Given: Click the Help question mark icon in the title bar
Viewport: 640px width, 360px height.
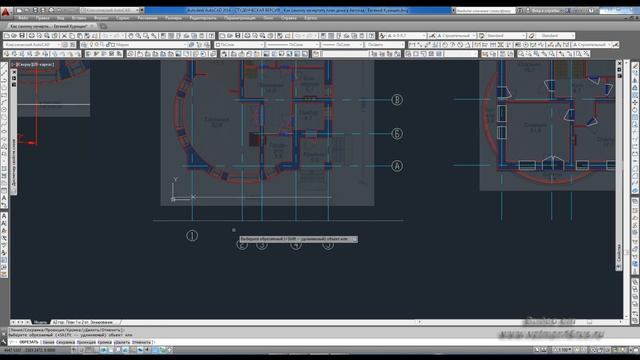Looking at the screenshot, I should tap(592, 10).
